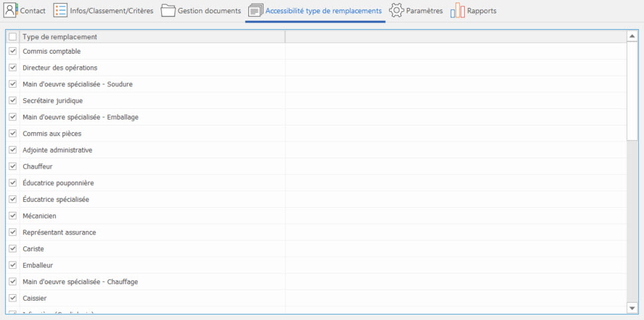The width and height of the screenshot is (644, 320).
Task: Click the Rapports bar chart icon
Action: (x=457, y=11)
